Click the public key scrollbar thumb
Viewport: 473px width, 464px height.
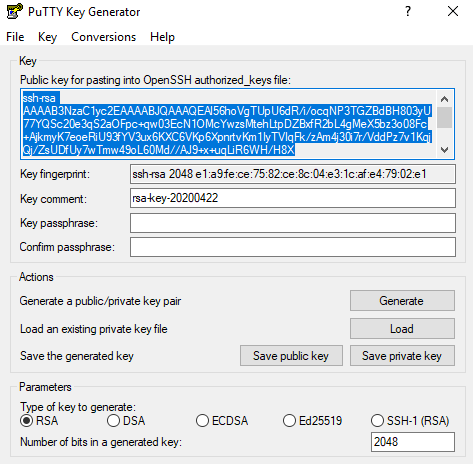pyautogui.click(x=444, y=117)
